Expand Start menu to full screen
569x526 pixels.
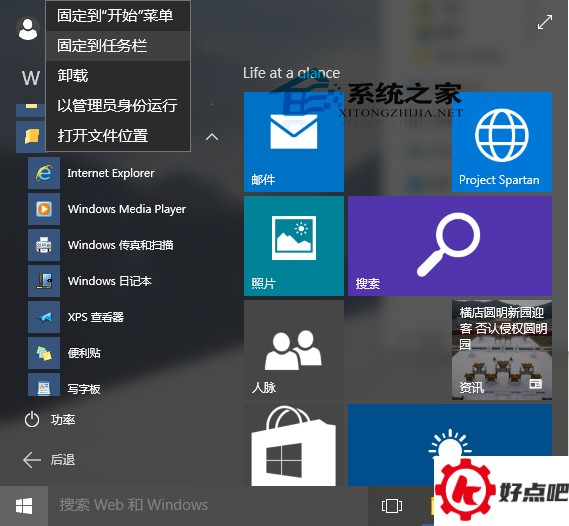545,22
